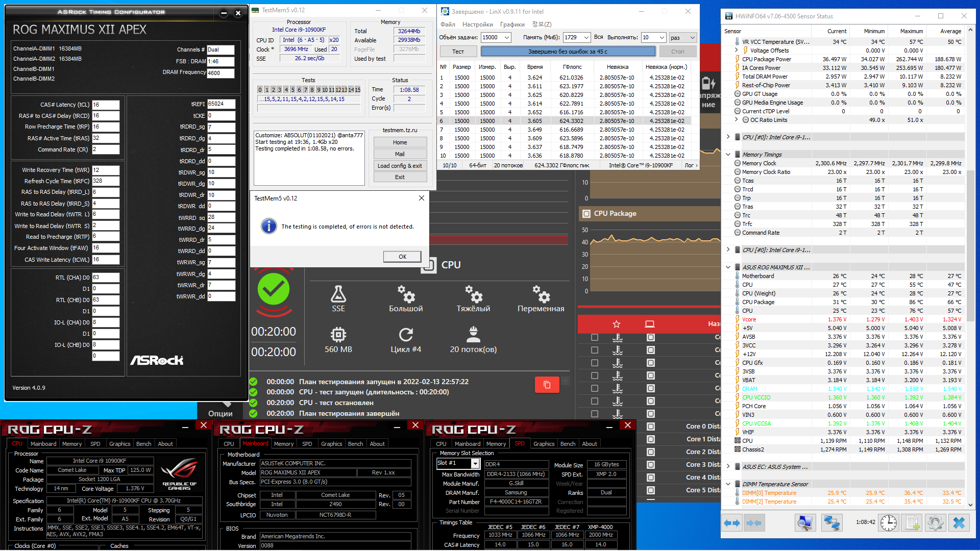Click the HWiNFO log file icon
The width and height of the screenshot is (980, 551).
[x=912, y=523]
